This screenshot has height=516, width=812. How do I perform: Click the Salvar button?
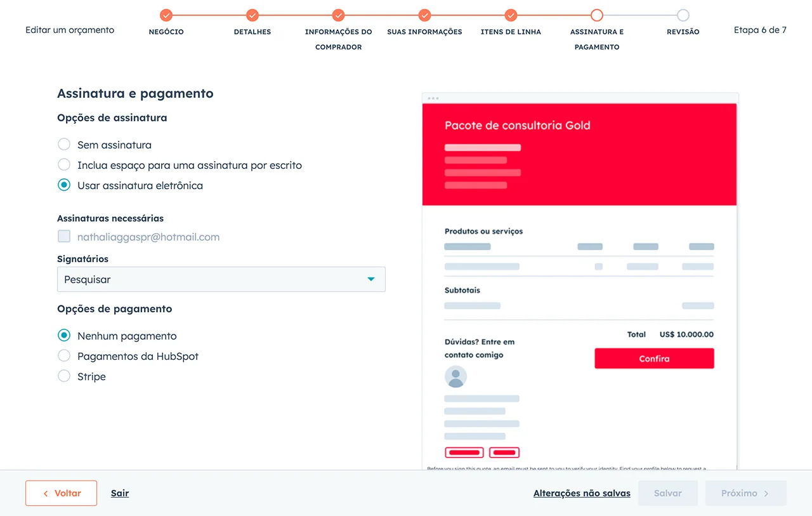point(668,493)
